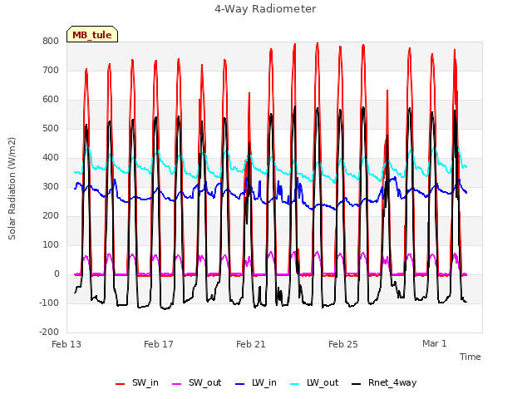The image size is (532, 399).
Task: Click the 400 y-axis tick label
Action: coord(51,157)
